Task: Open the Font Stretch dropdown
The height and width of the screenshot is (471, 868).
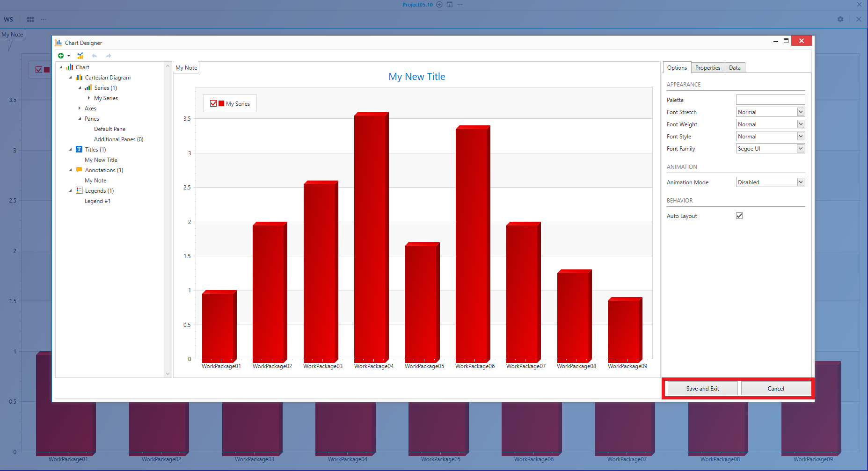Action: [x=801, y=112]
